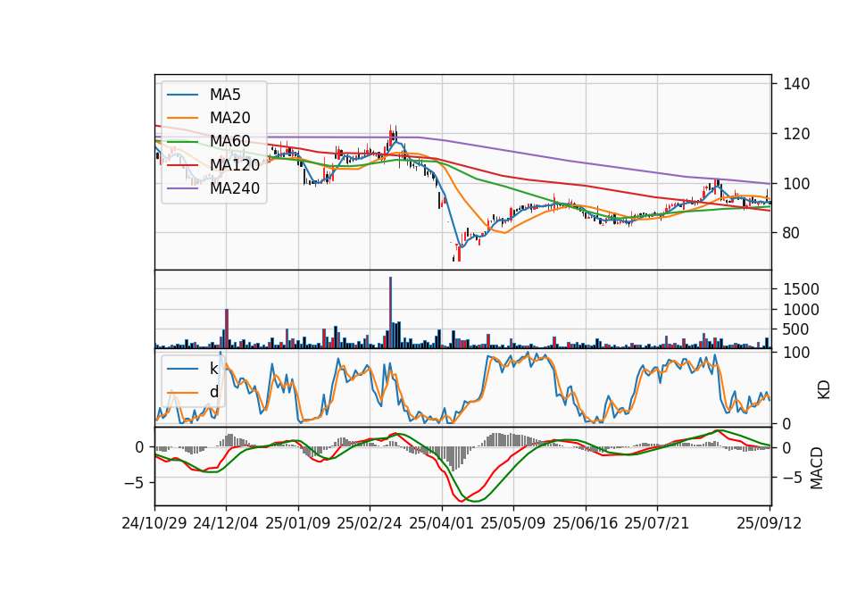Click the MA120 legend label

click(235, 164)
